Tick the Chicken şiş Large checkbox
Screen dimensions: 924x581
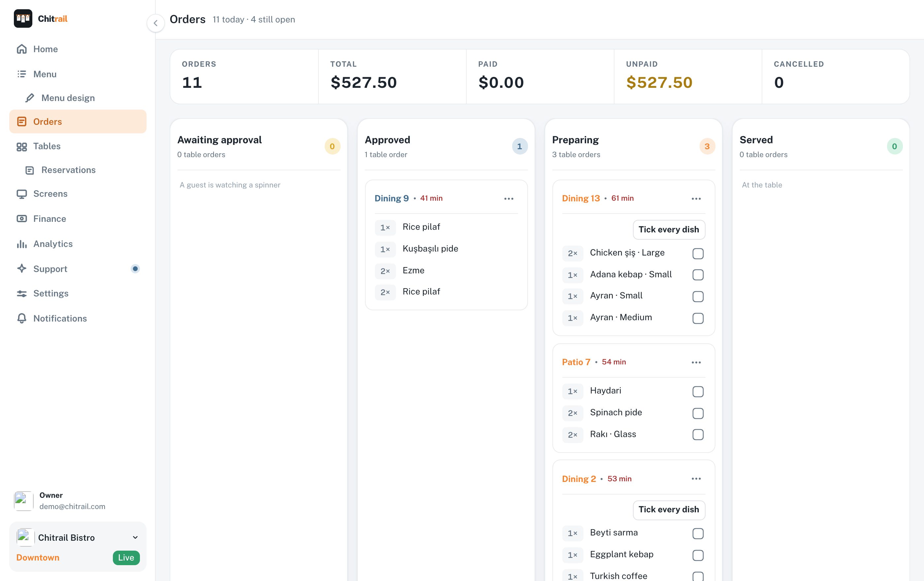click(x=698, y=254)
